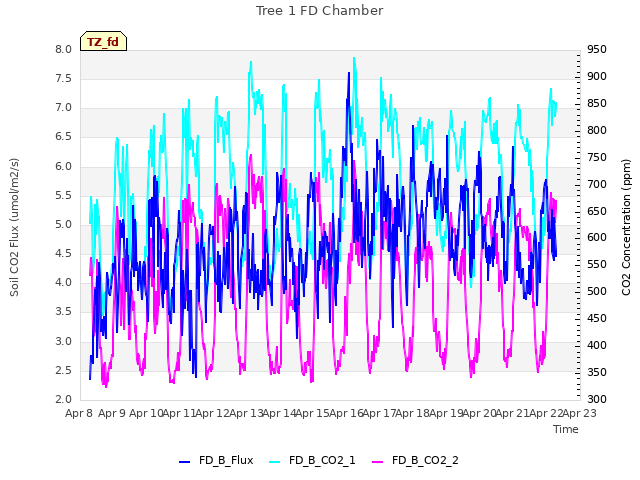Click the 7.5 left axis value
This screenshot has width=640, height=480.
[x=63, y=78]
